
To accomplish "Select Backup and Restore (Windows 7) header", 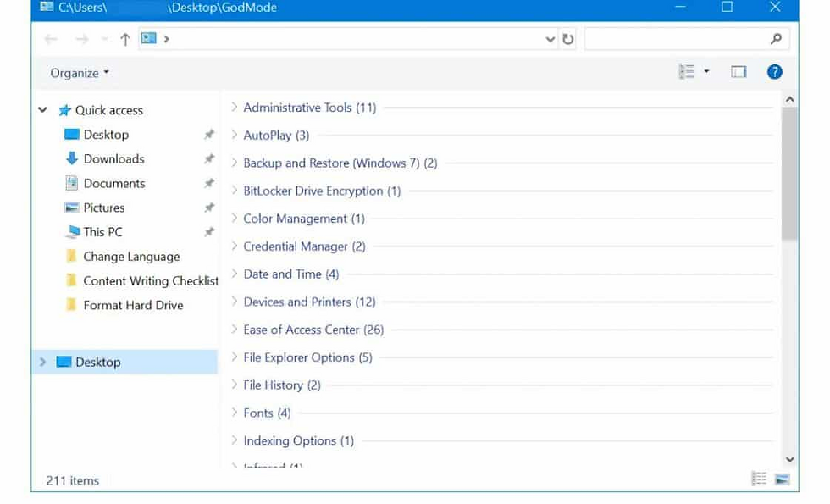I will click(x=340, y=163).
